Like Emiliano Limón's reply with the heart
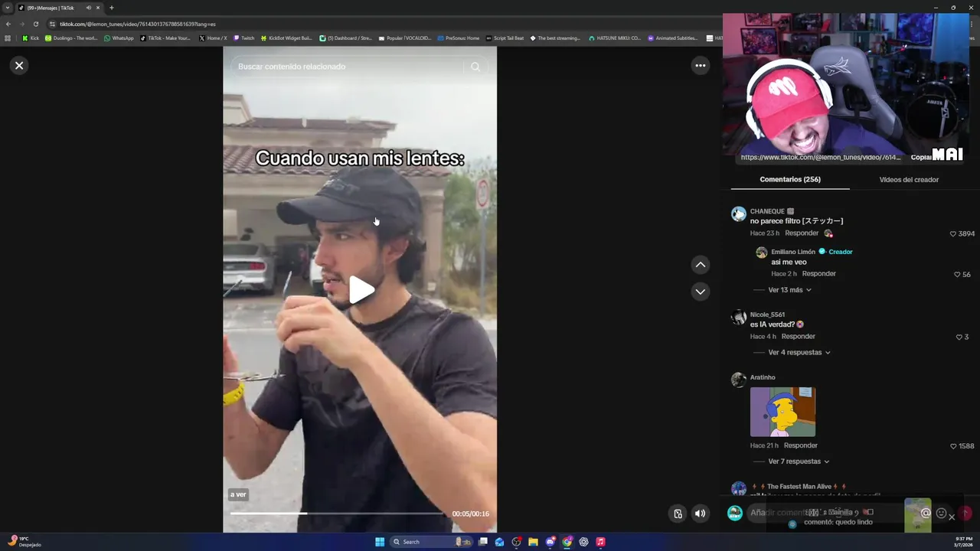Image resolution: width=980 pixels, height=551 pixels. (x=957, y=275)
